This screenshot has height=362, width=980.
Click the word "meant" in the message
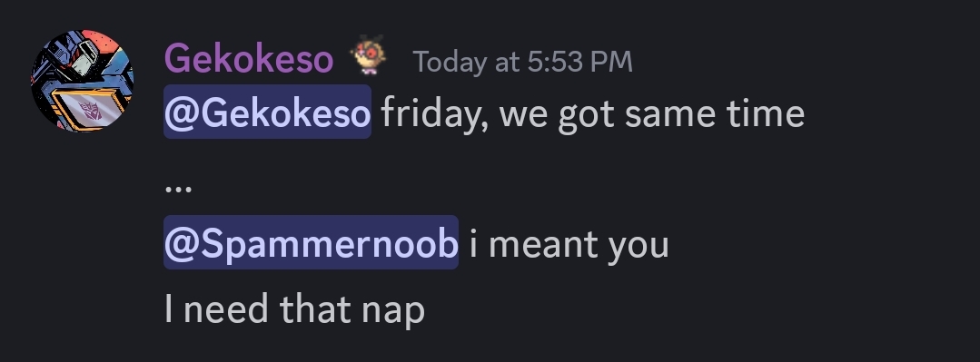click(x=542, y=245)
